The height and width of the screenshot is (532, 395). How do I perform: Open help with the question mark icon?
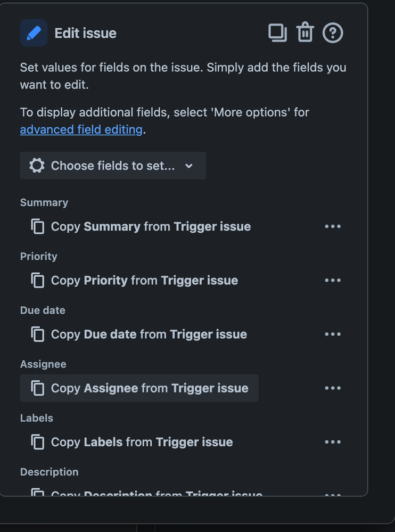point(333,33)
